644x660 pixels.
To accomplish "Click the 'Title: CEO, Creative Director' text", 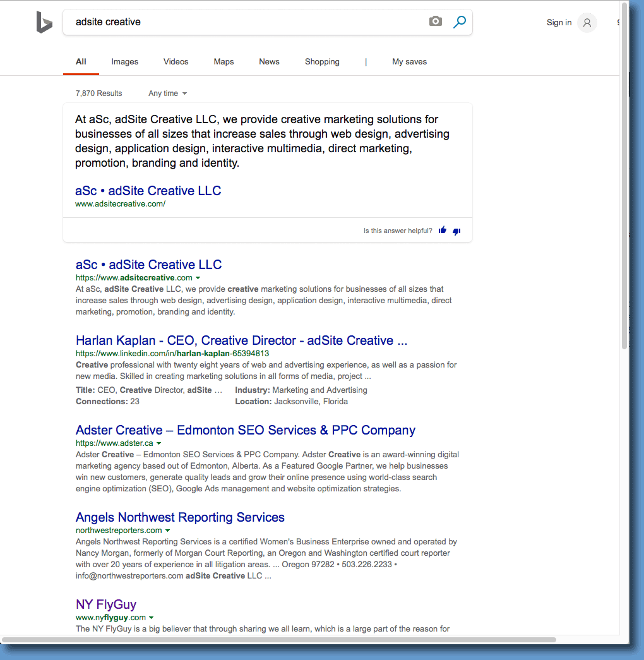I will tap(149, 390).
